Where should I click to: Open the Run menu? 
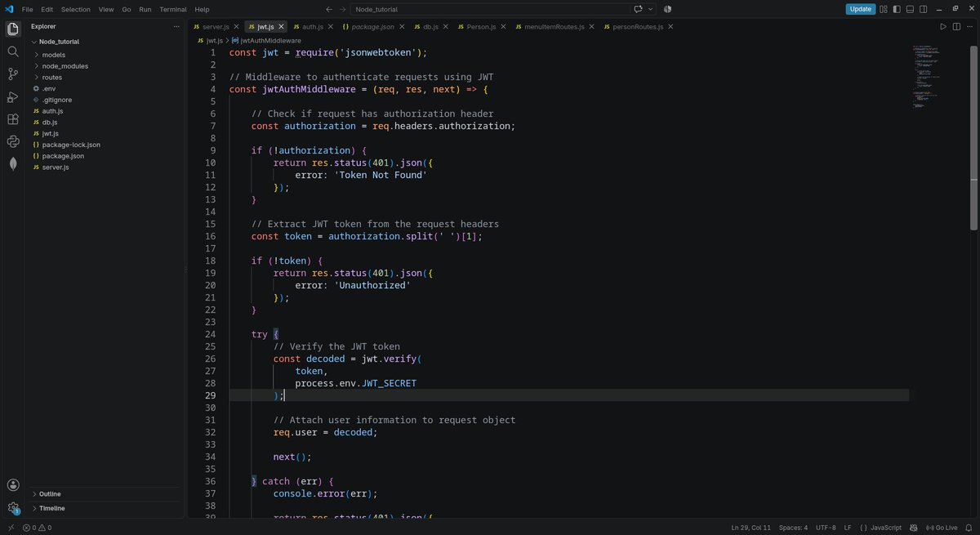pos(145,9)
